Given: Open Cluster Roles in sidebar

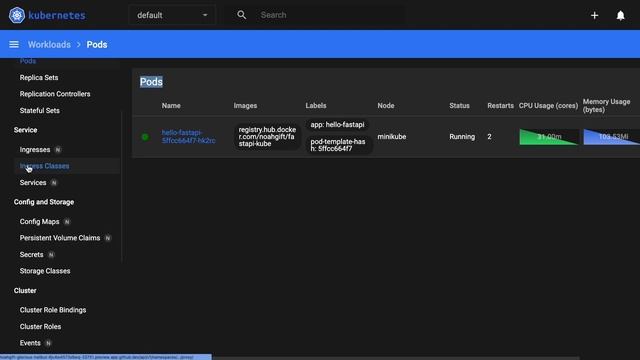Looking at the screenshot, I should [x=40, y=327].
